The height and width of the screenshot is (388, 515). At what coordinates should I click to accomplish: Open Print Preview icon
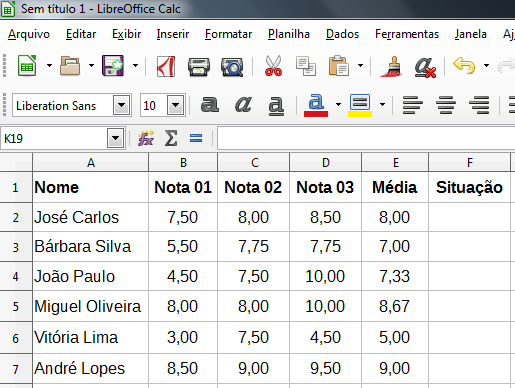[232, 67]
